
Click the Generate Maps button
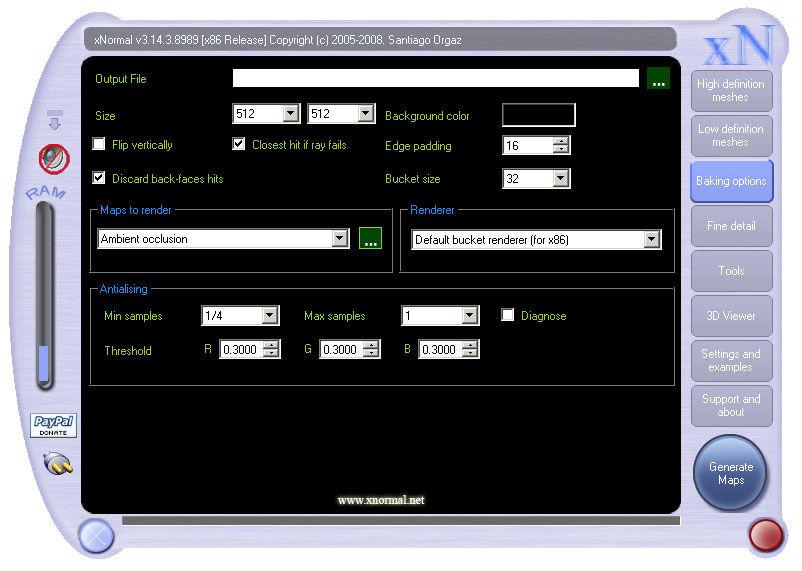point(730,473)
